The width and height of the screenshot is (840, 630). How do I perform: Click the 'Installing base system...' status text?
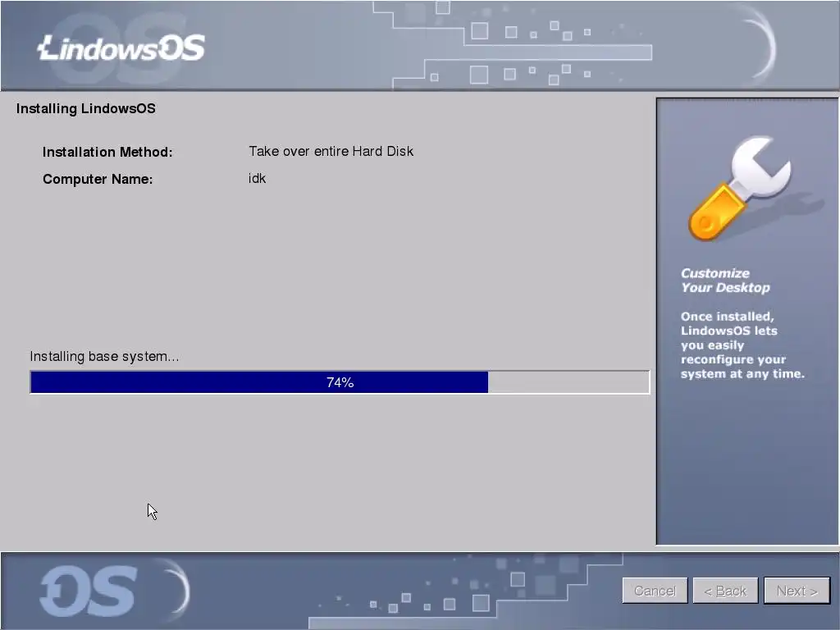click(x=104, y=356)
